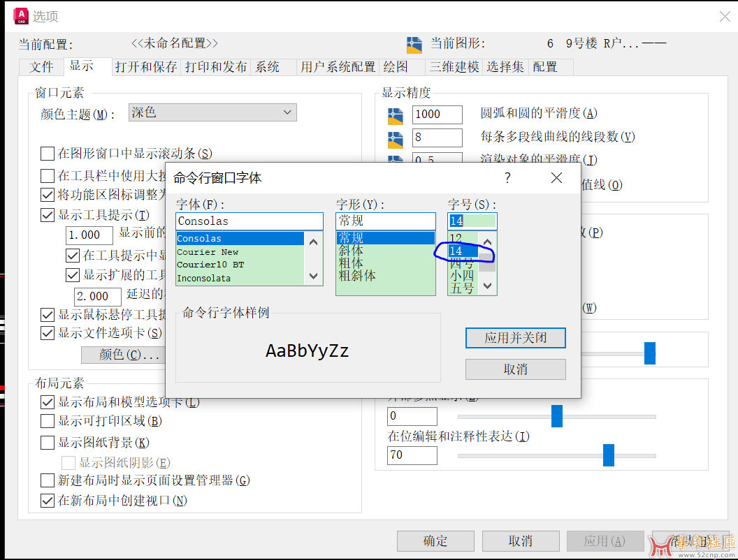This screenshot has width=738, height=560.
Task: Toggle 在工具栏中使用大按钮 checkbox
Action: [47, 176]
